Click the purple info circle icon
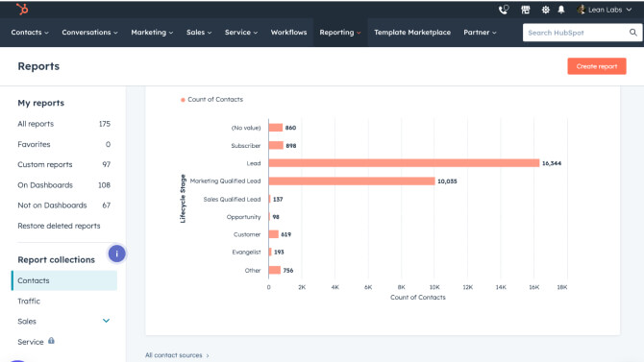This screenshot has height=362, width=644. click(116, 253)
